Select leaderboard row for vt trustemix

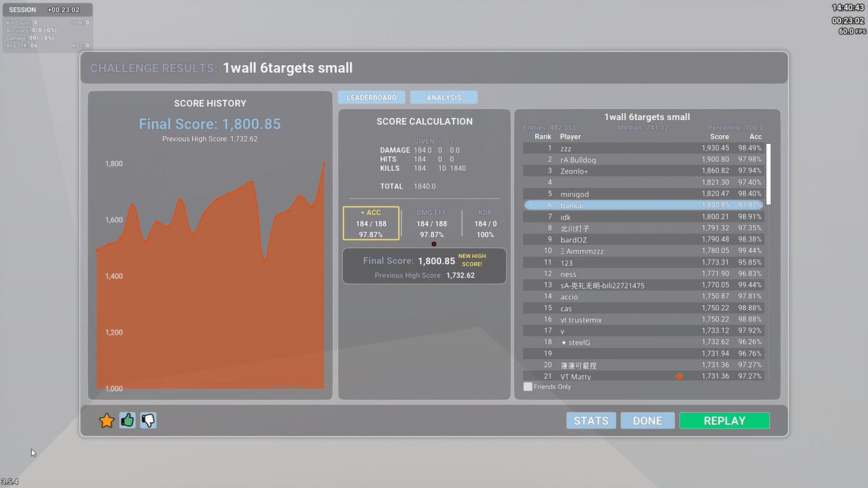click(643, 320)
